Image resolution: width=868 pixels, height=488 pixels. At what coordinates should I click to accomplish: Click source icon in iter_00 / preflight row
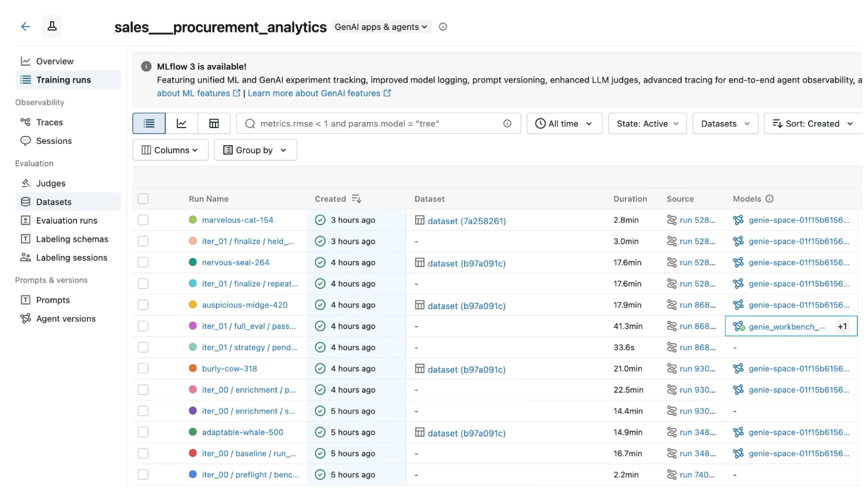672,475
